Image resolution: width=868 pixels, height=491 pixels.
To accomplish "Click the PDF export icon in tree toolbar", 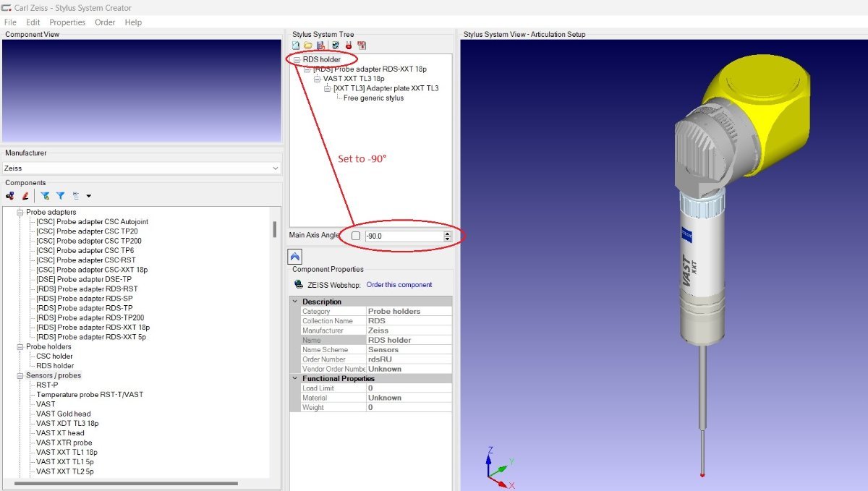I will point(361,46).
